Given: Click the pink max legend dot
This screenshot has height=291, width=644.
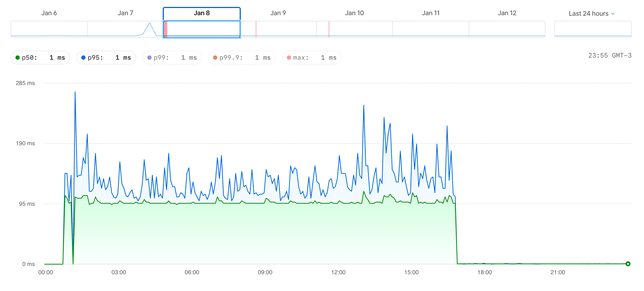Looking at the screenshot, I should click(289, 57).
